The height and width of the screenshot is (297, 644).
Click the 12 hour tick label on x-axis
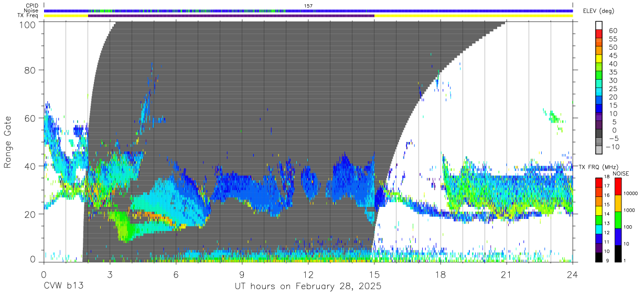pyautogui.click(x=308, y=275)
